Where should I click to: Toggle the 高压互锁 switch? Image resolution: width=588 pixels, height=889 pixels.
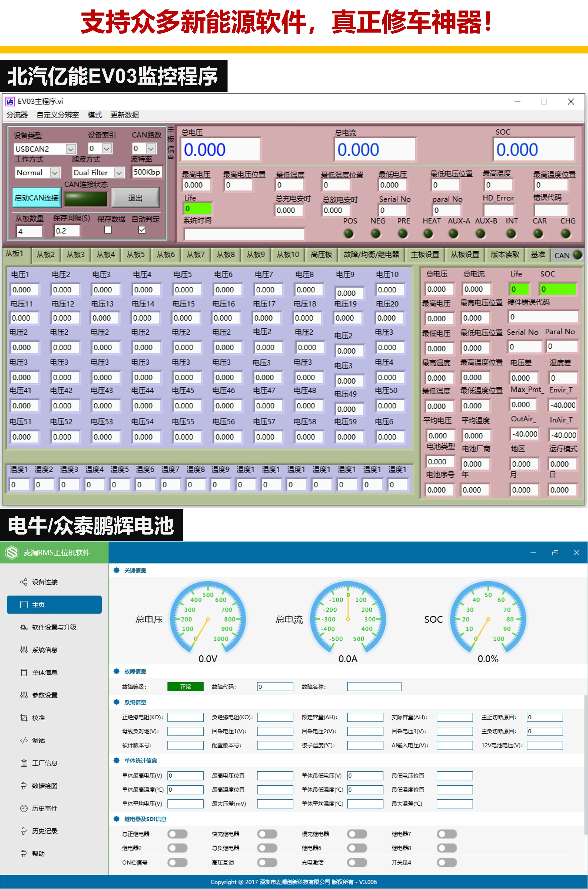(267, 862)
